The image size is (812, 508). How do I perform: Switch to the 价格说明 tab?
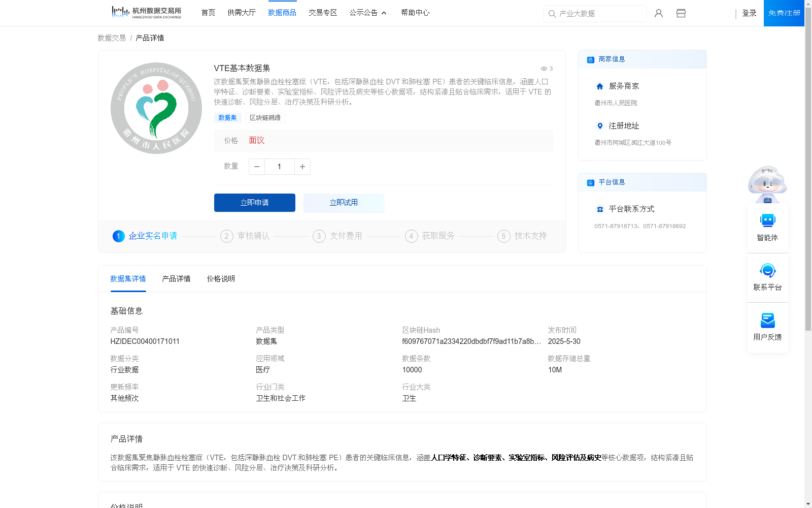pyautogui.click(x=221, y=279)
